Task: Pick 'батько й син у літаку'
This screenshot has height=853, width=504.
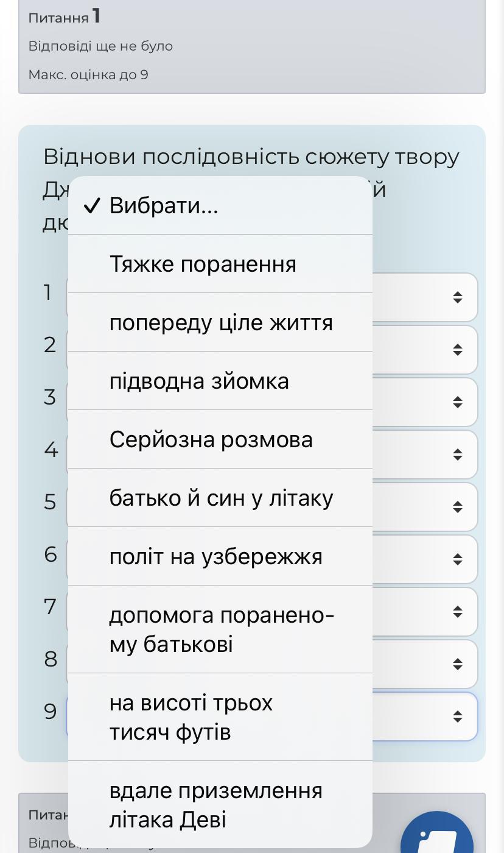Action: coord(219,498)
